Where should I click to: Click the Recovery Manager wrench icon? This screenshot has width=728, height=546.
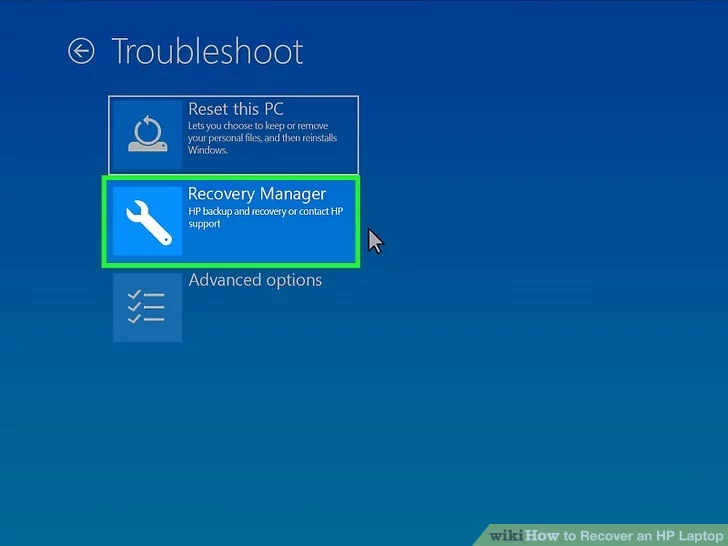148,221
